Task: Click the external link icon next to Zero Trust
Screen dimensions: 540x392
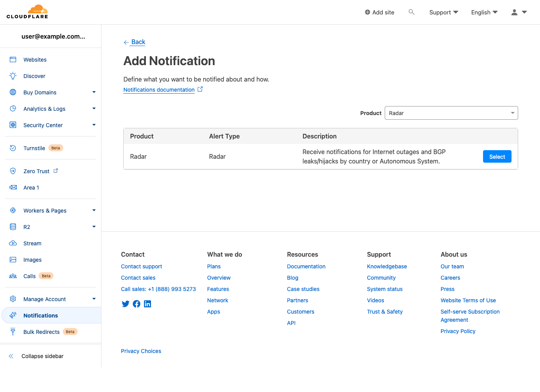Action: [56, 171]
